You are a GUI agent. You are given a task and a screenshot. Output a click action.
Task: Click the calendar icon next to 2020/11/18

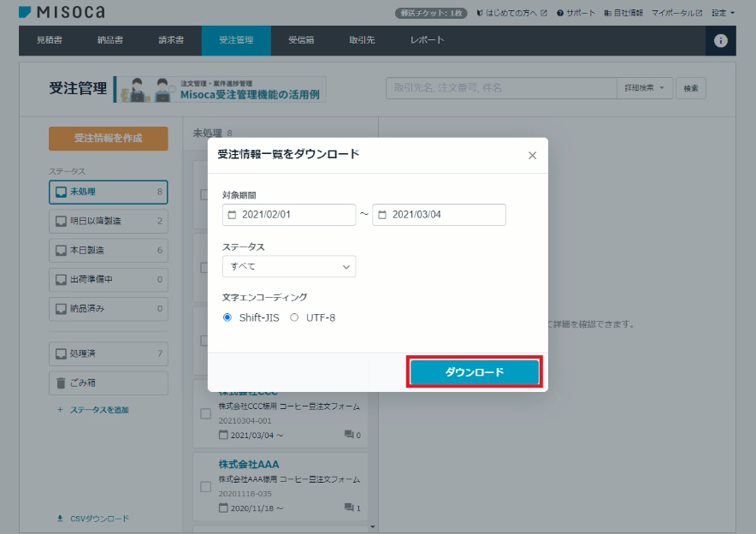coord(223,507)
